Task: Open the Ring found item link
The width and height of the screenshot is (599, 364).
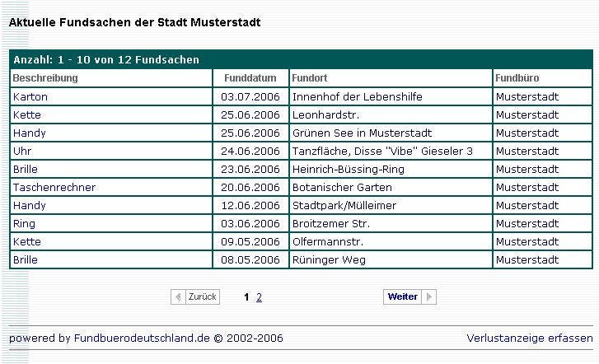Action: click(24, 224)
